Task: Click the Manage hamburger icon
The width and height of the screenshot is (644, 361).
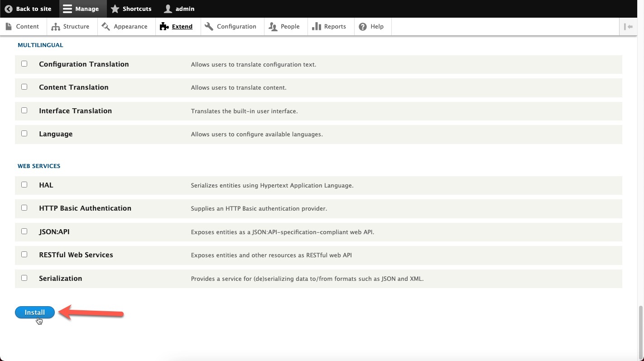Action: tap(67, 8)
